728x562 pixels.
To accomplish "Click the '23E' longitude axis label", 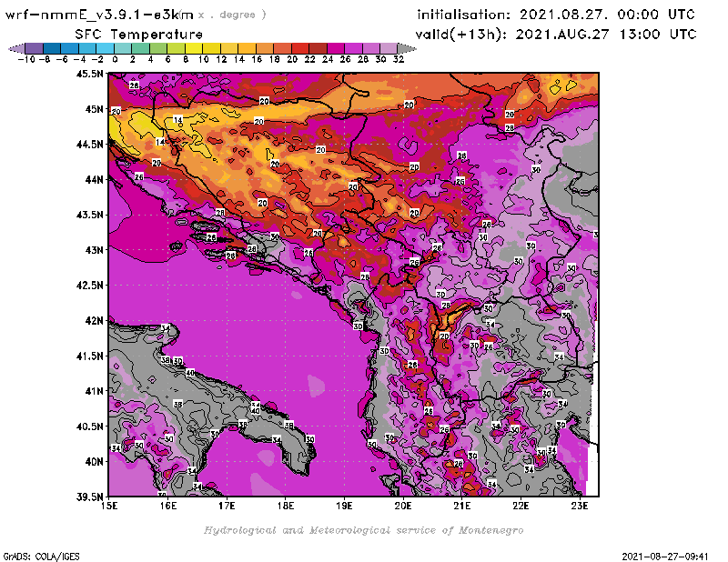I will click(580, 506).
